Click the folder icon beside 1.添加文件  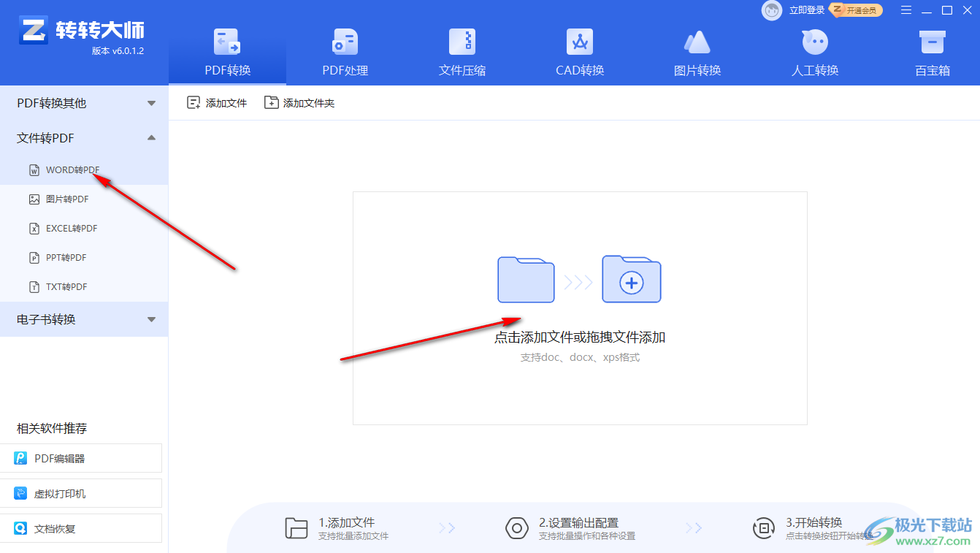(x=296, y=528)
